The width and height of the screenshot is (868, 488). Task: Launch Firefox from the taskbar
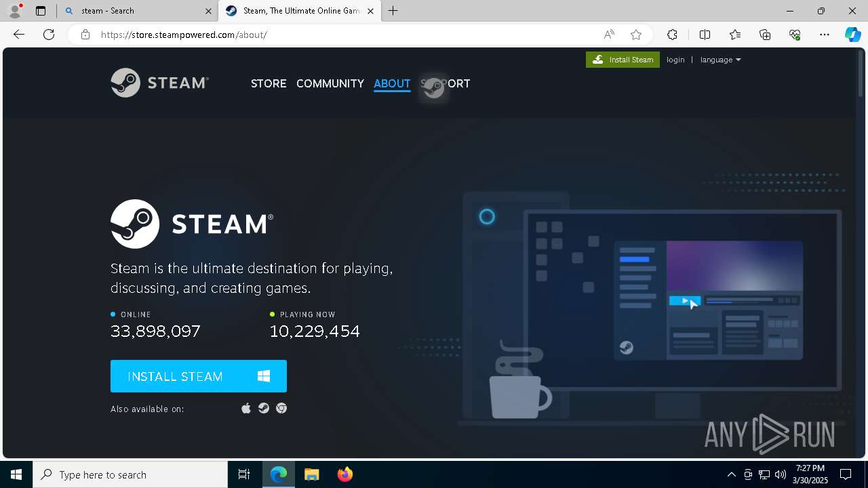[x=344, y=474]
